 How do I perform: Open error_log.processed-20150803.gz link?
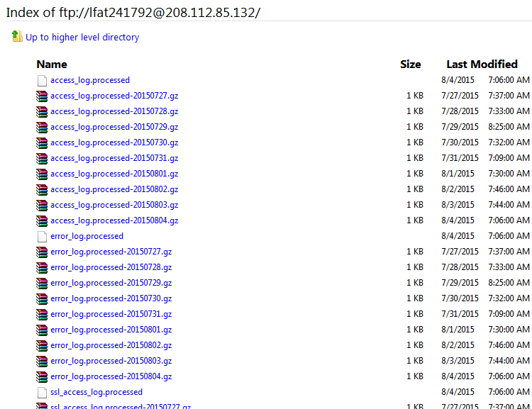[x=111, y=362]
